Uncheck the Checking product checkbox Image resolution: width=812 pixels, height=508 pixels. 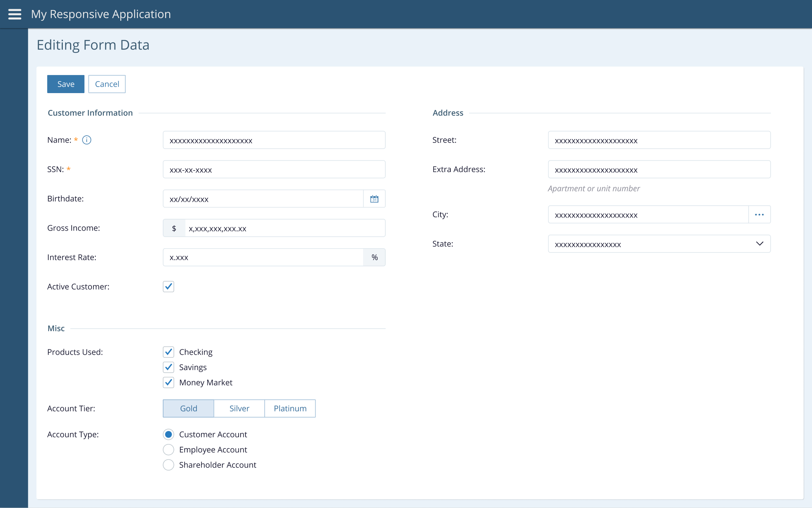[169, 352]
